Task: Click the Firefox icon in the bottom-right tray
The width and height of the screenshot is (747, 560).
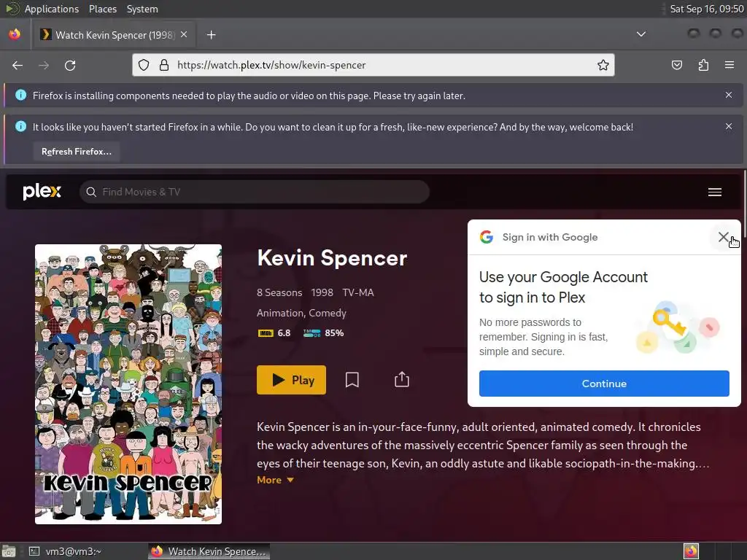Action: pos(691,551)
